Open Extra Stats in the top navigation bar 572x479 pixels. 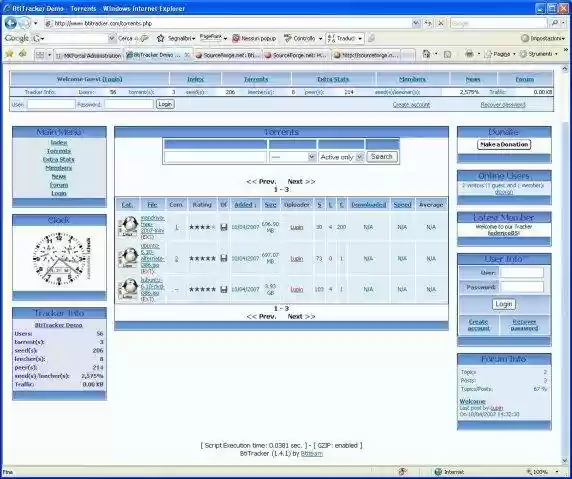tap(333, 79)
